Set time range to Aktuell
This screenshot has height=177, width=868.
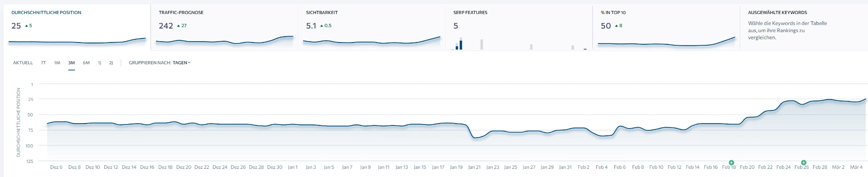23,63
